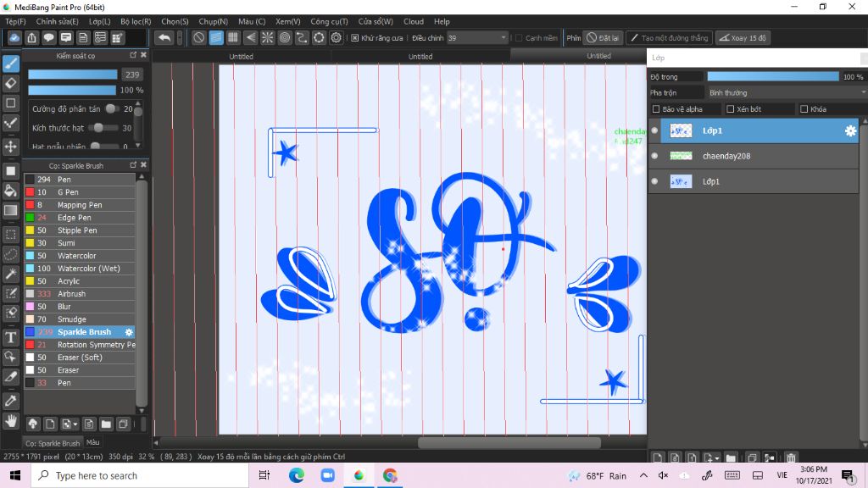Click the Windows search box on the taskbar
Screen dimensions: 868x488
click(140, 475)
